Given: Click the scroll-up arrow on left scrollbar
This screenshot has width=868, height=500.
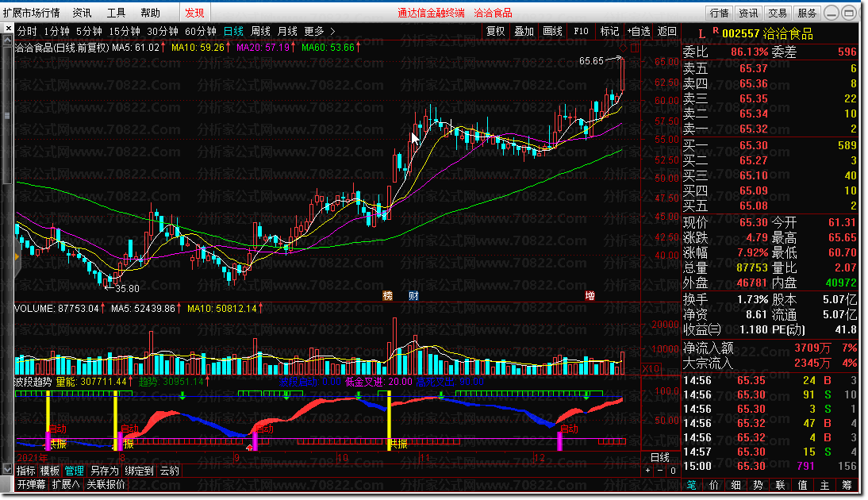Looking at the screenshot, I should coord(7,40).
